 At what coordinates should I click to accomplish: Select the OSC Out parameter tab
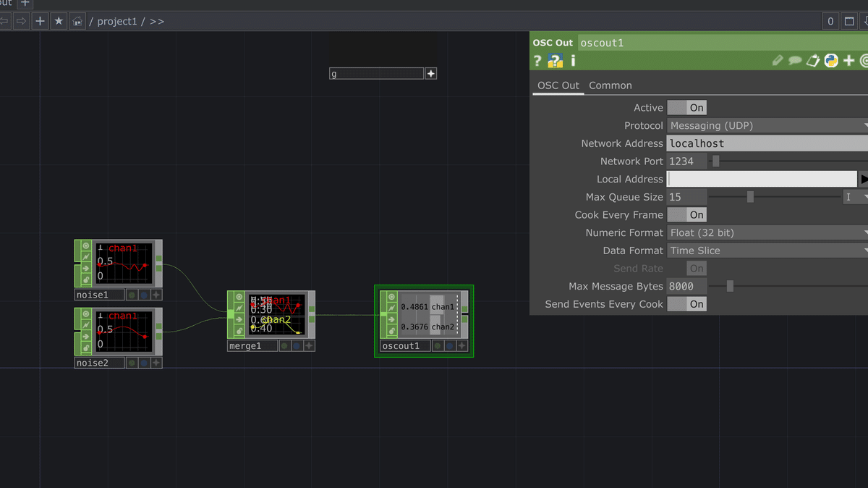[x=558, y=85]
